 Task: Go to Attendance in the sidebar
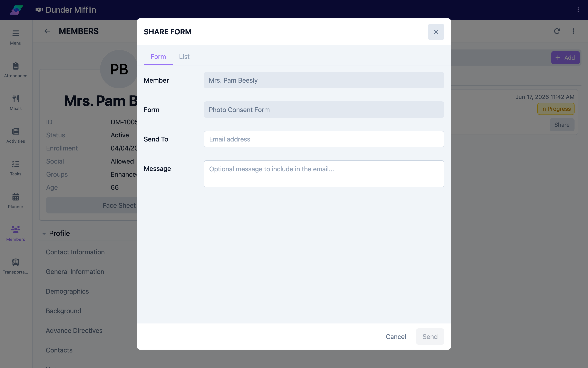point(16,70)
